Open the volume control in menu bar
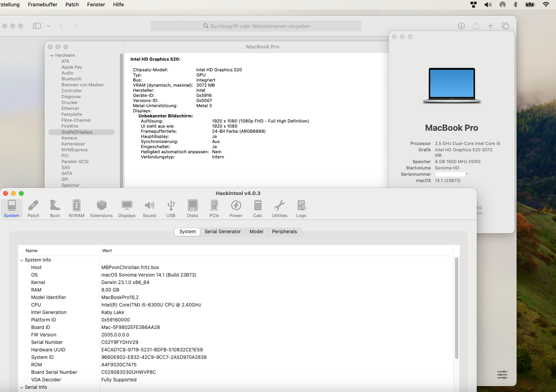The height and width of the screenshot is (392, 556). [488, 5]
